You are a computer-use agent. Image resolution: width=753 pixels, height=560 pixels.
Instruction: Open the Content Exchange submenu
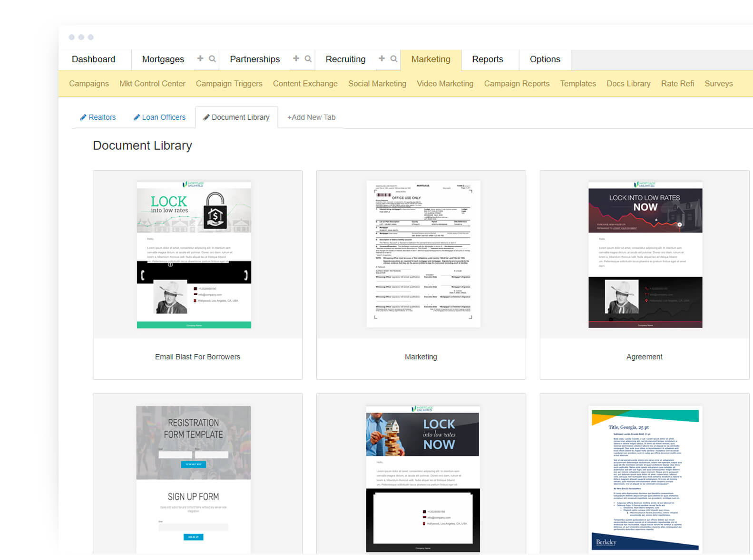[305, 84]
